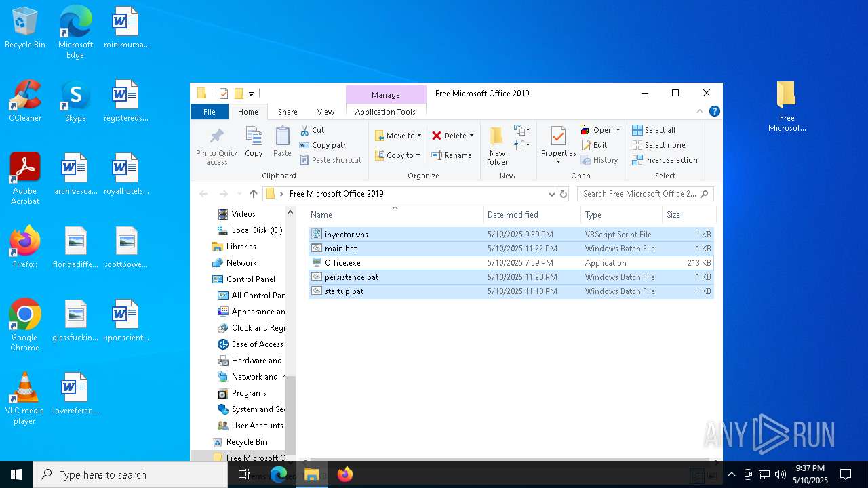Go up one folder level
868x488 pixels.
[x=253, y=194]
